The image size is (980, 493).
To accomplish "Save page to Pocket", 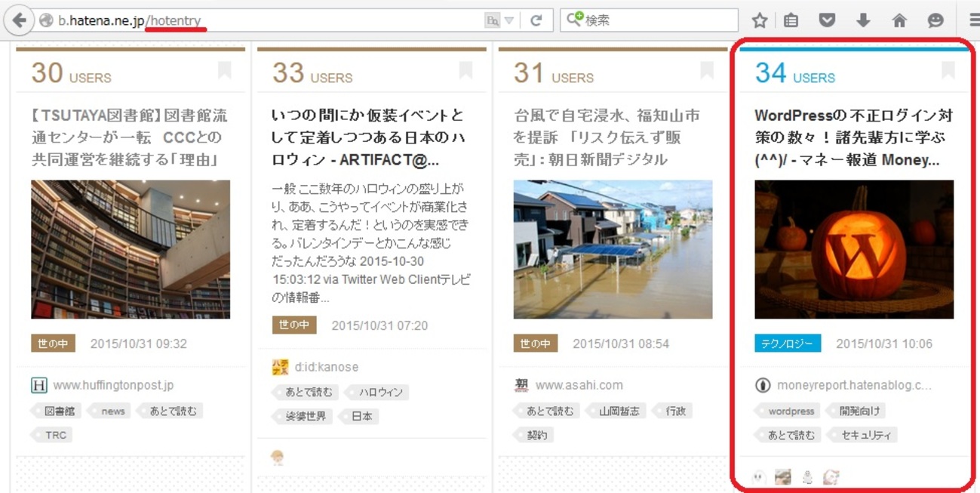I will [x=827, y=21].
